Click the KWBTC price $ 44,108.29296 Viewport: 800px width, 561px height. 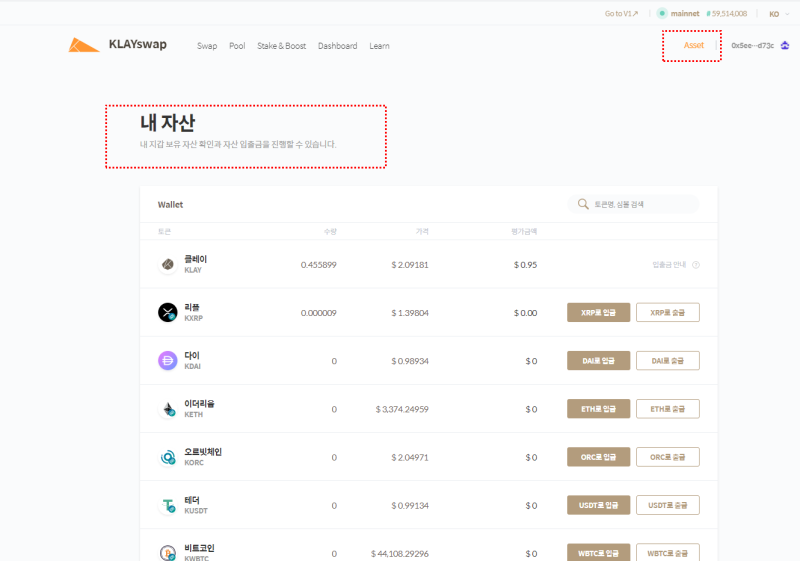399,553
